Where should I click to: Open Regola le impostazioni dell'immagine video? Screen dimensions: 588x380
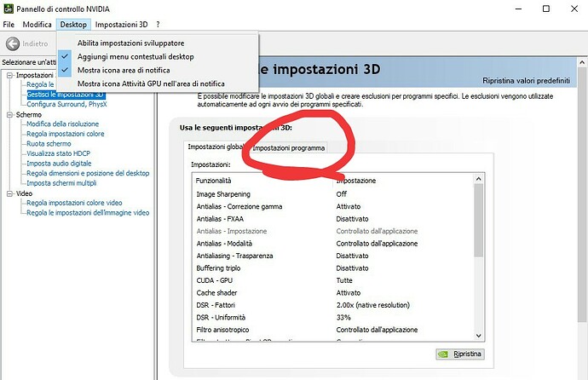(88, 212)
